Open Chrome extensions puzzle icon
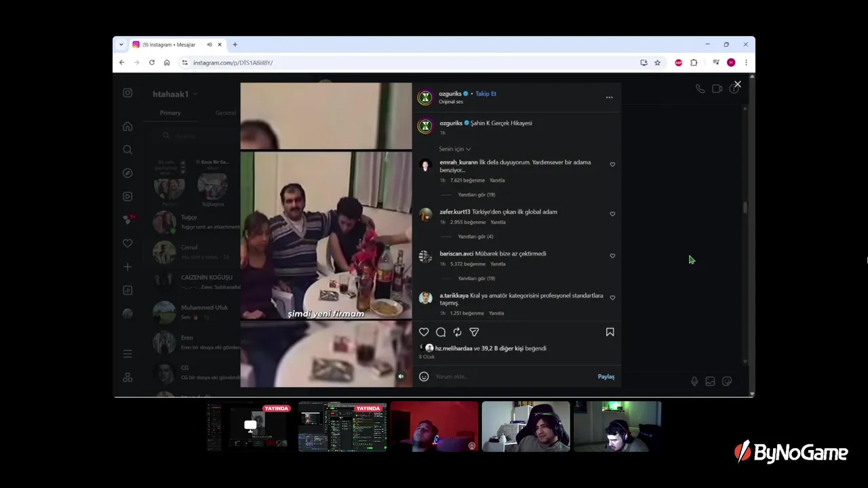 (694, 62)
